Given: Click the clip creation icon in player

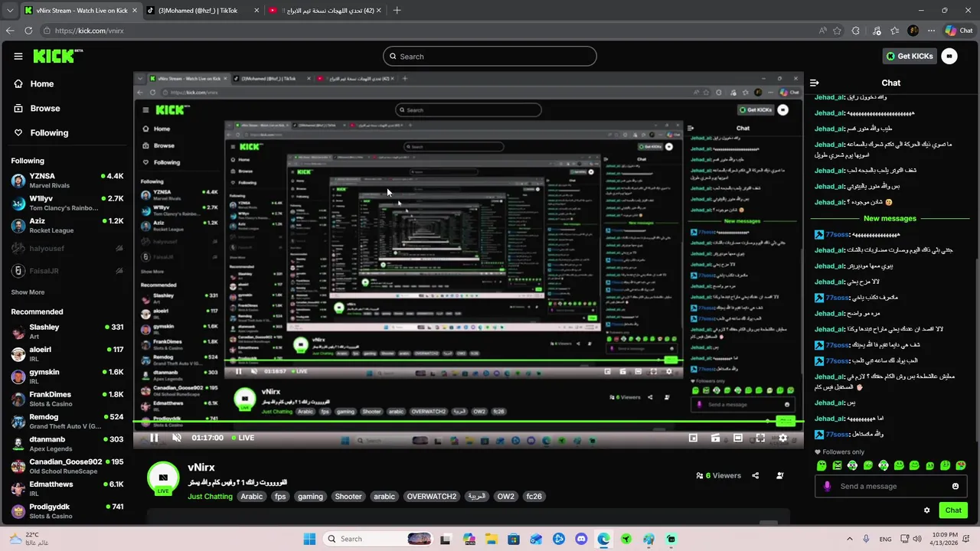Looking at the screenshot, I should click(x=715, y=438).
